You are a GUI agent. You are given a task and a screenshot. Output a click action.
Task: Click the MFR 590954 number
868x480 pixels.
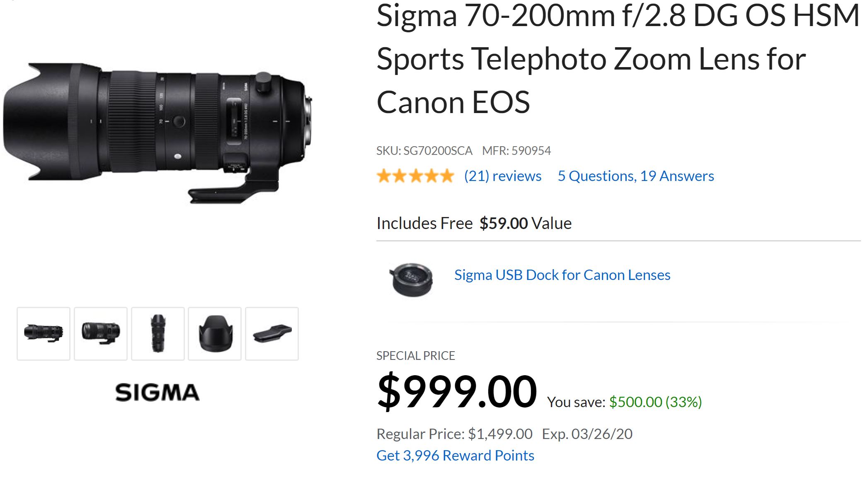(x=516, y=151)
